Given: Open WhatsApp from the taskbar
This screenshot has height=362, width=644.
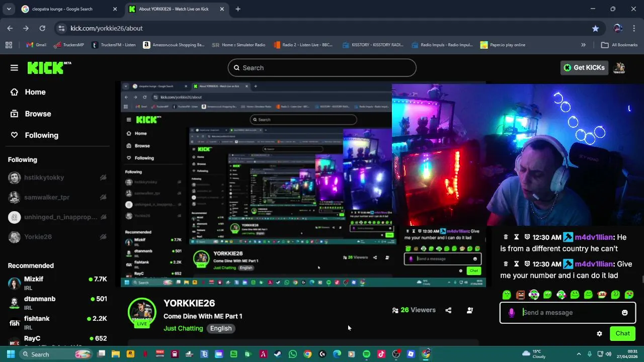Looking at the screenshot, I should (x=293, y=354).
